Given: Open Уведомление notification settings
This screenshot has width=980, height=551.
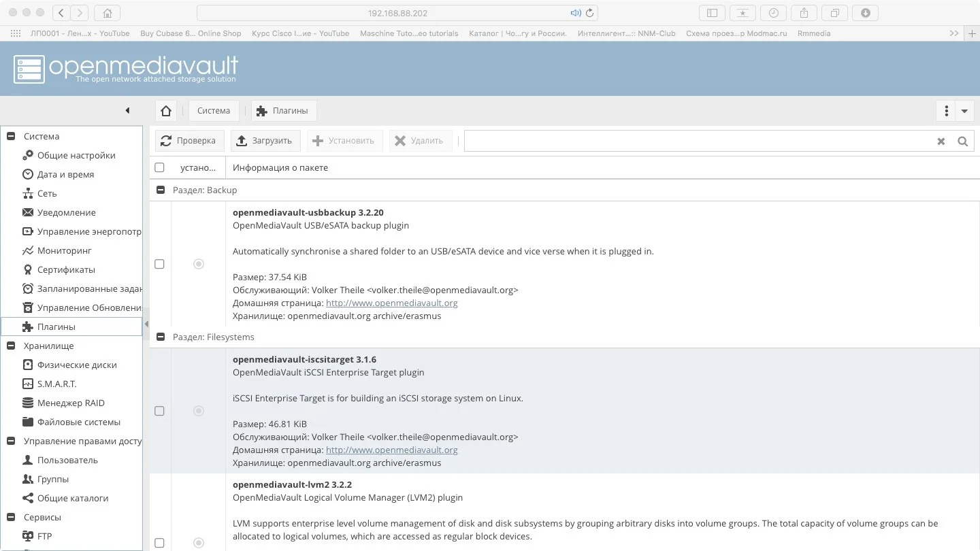Looking at the screenshot, I should (66, 212).
